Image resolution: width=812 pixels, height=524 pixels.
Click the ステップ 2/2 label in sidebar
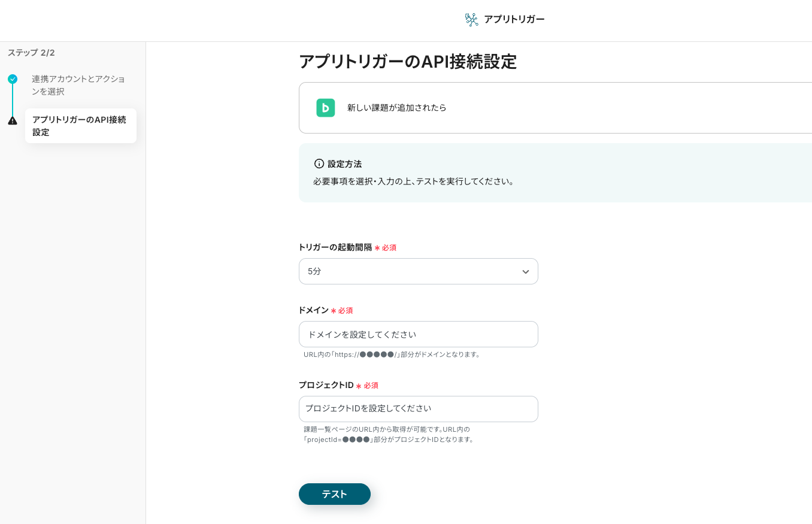coord(31,53)
